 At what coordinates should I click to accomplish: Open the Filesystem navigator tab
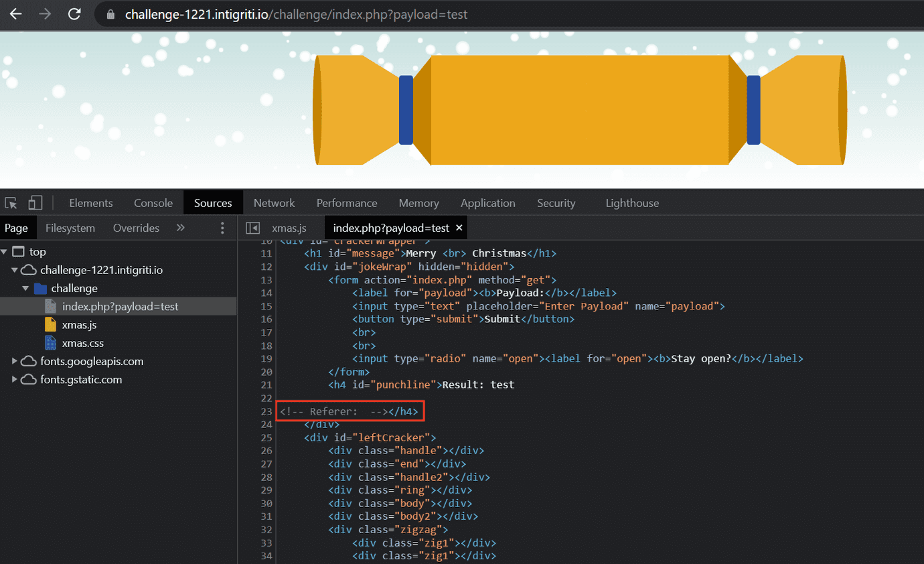point(70,228)
